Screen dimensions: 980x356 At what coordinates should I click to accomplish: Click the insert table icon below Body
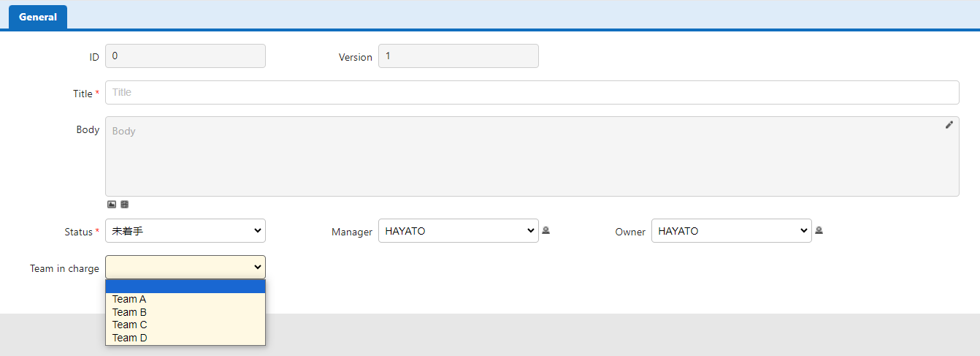(x=125, y=205)
